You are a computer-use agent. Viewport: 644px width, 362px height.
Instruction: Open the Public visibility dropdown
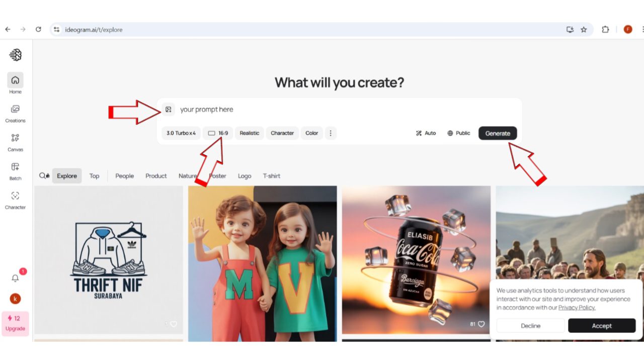pyautogui.click(x=458, y=133)
